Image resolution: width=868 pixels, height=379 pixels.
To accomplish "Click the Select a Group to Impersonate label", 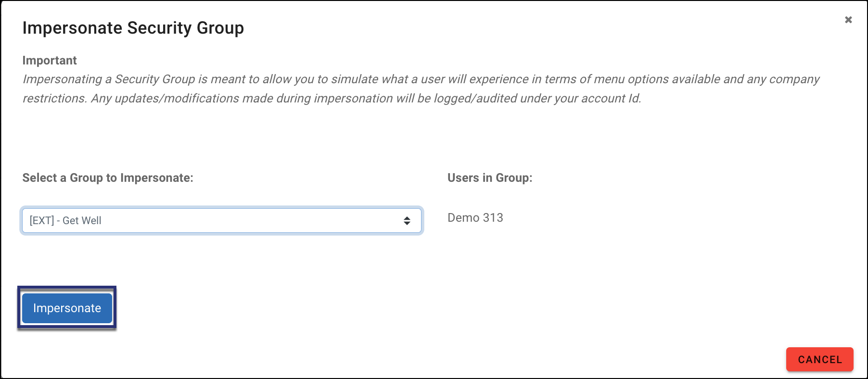I will [108, 178].
